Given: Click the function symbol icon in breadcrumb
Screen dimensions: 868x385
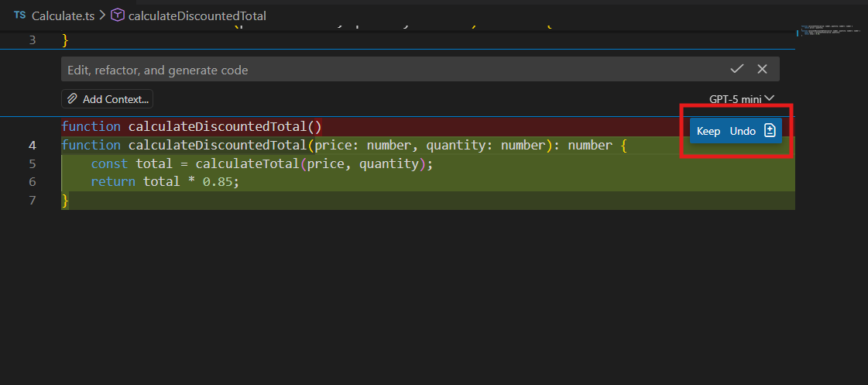Looking at the screenshot, I should (117, 15).
